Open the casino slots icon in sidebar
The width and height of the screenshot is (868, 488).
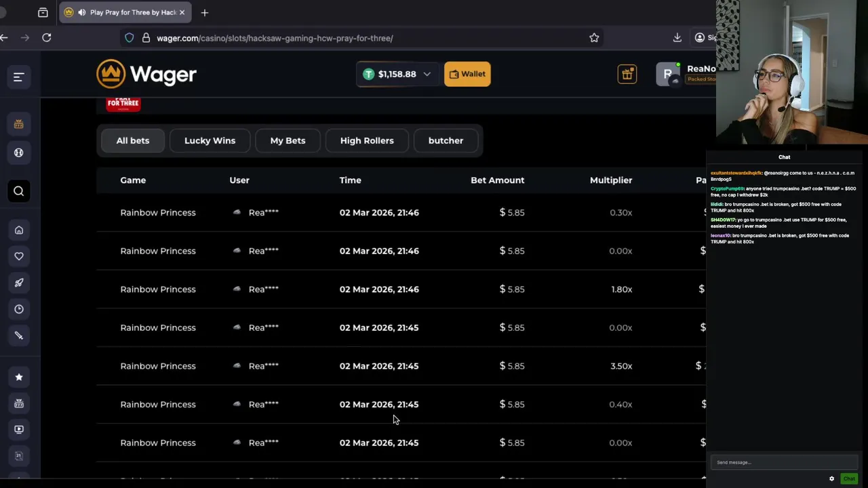(19, 124)
